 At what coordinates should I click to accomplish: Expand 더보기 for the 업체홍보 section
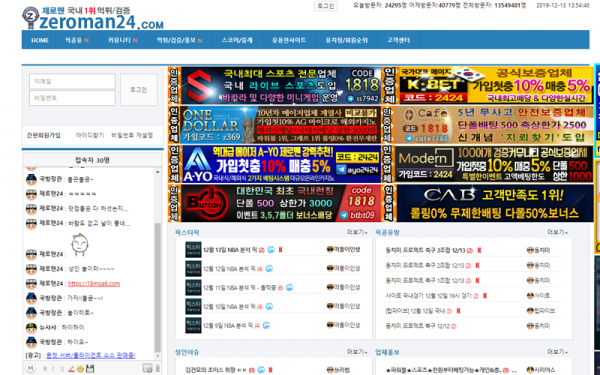558,352
